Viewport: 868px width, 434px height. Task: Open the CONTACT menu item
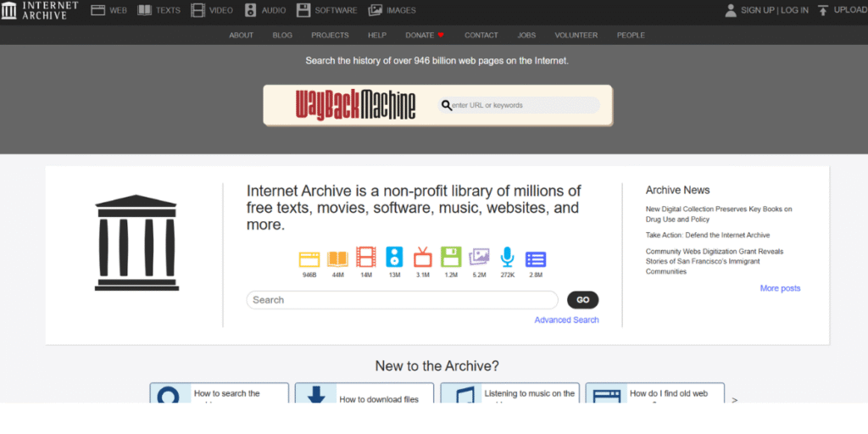pyautogui.click(x=481, y=35)
